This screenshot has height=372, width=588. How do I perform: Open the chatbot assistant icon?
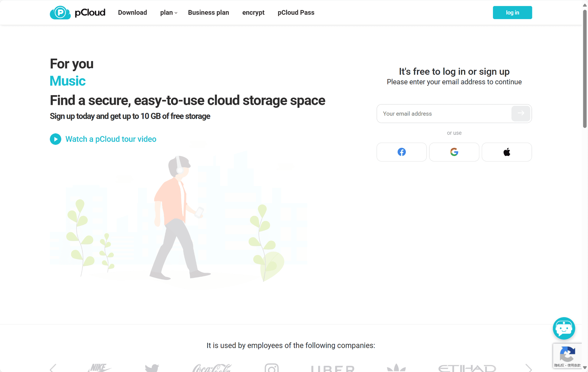[x=563, y=328]
